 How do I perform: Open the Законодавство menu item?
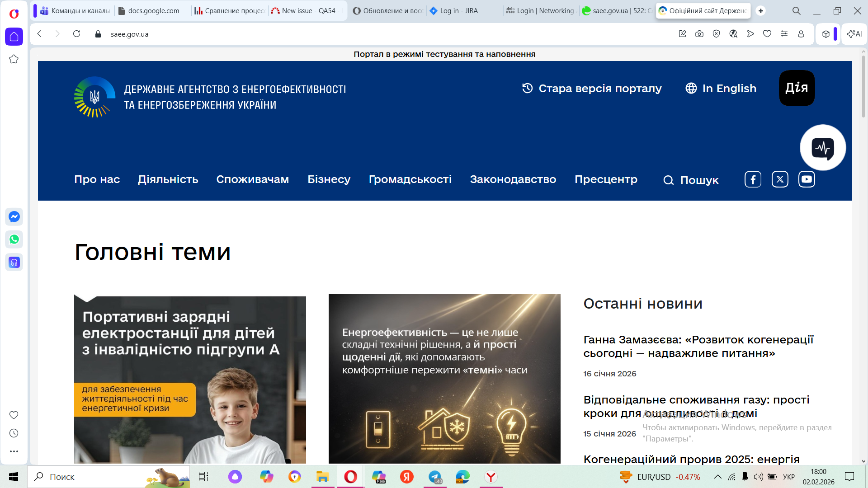point(513,179)
